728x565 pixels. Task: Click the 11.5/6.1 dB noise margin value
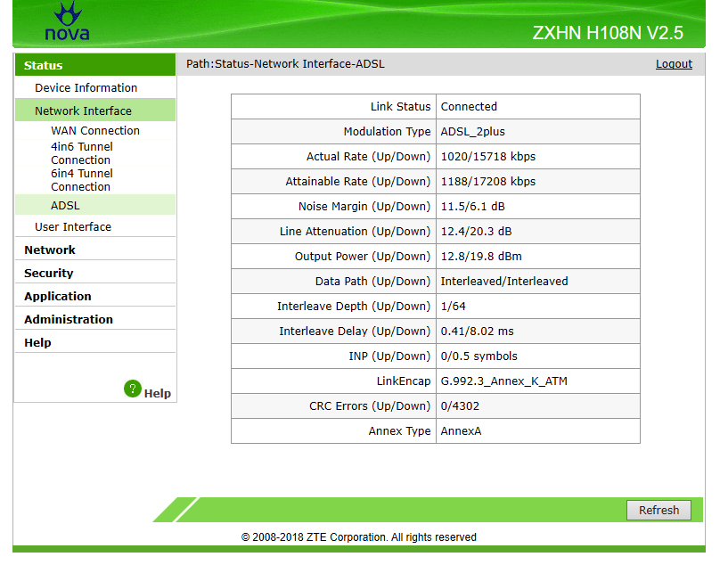tap(472, 207)
